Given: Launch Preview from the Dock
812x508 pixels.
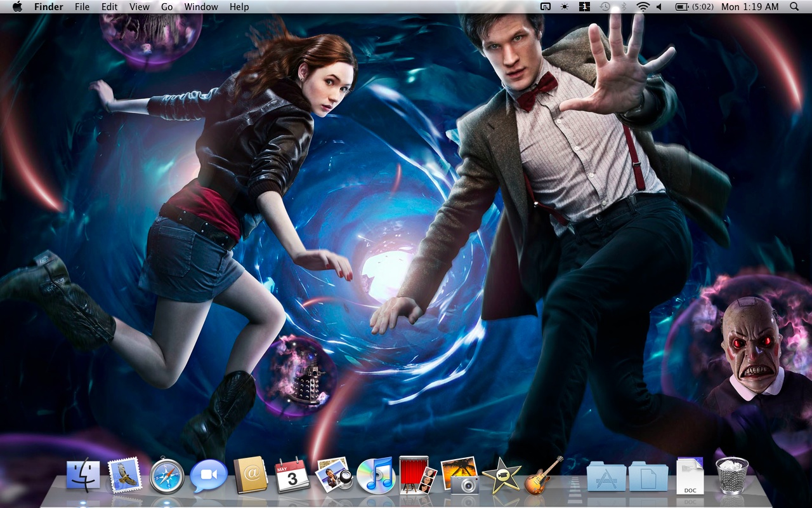Looking at the screenshot, I should pos(334,475).
